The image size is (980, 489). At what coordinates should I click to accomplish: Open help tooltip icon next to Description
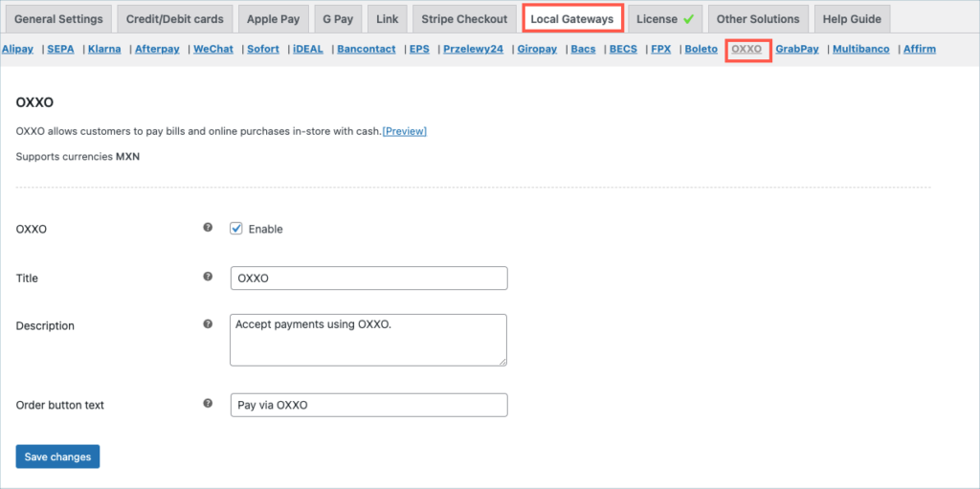(x=208, y=323)
